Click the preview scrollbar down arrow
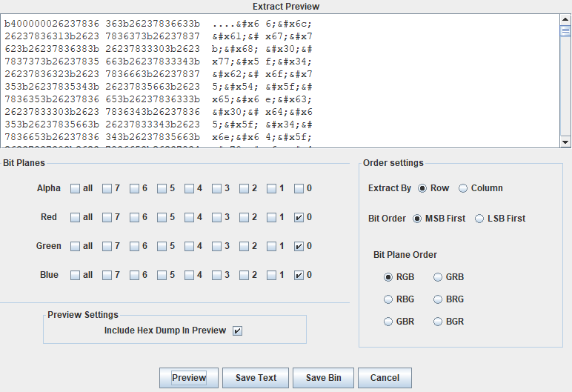This screenshot has height=392, width=572. (565, 142)
